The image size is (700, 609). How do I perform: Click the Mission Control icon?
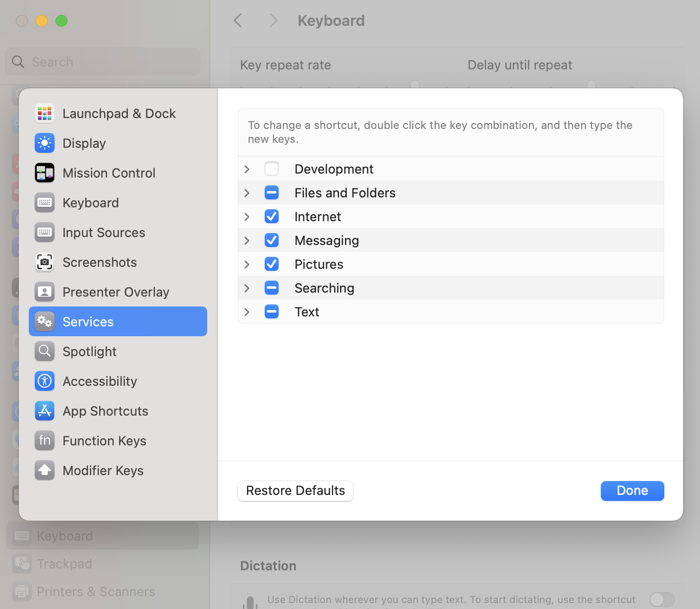(x=45, y=173)
